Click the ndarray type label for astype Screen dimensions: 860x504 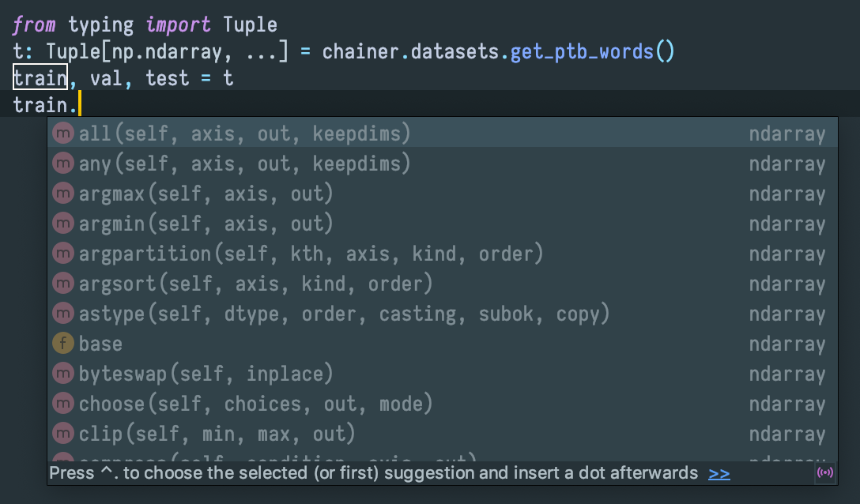786,314
